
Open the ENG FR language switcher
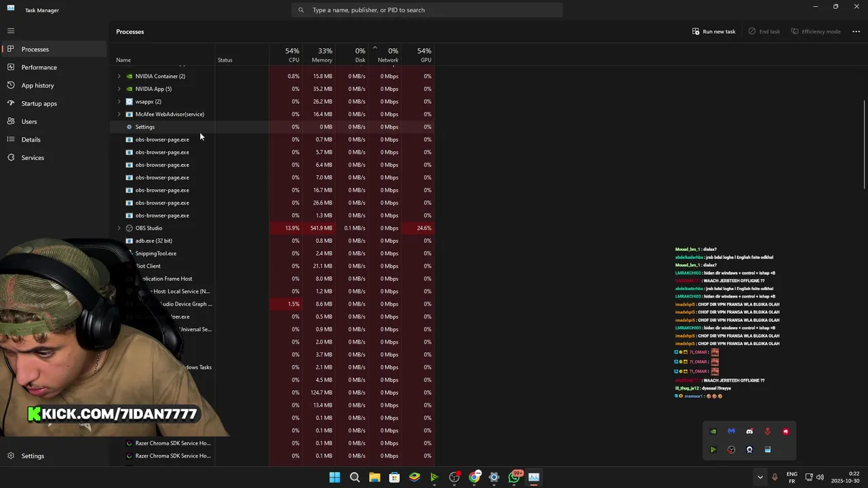tap(791, 477)
